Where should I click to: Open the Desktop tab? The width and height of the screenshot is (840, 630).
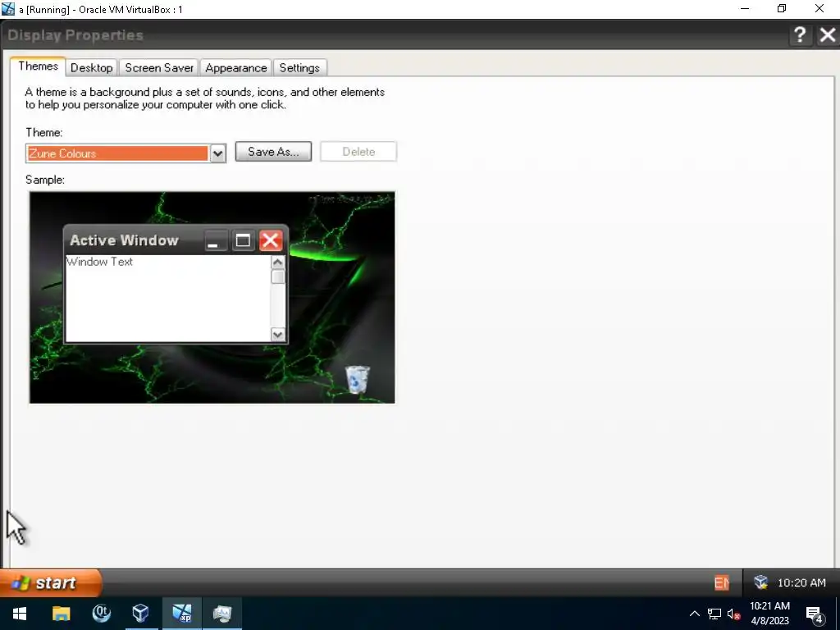click(92, 68)
